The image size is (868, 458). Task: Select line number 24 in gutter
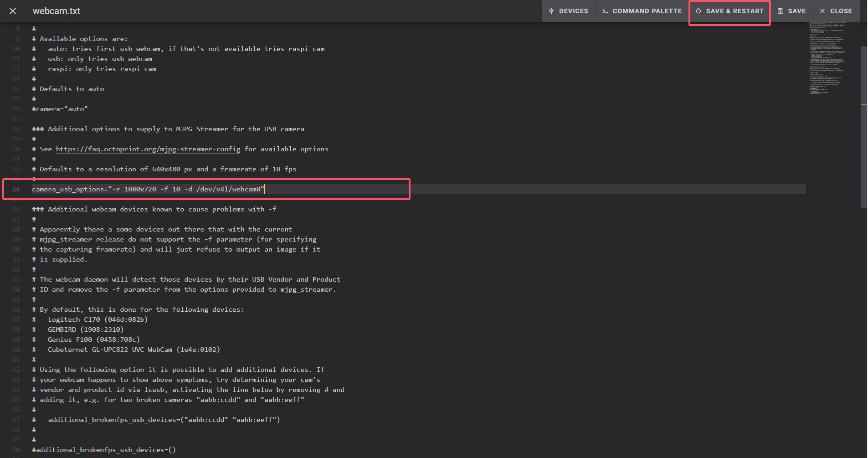tap(16, 189)
